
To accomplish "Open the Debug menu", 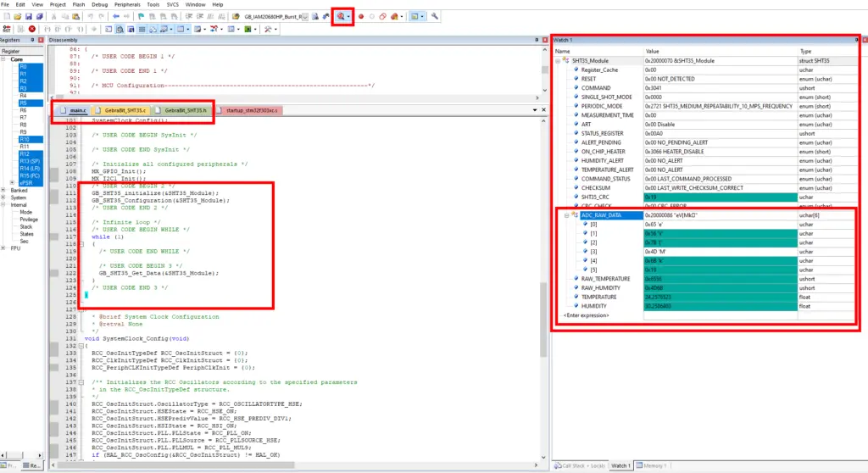I will [100, 4].
